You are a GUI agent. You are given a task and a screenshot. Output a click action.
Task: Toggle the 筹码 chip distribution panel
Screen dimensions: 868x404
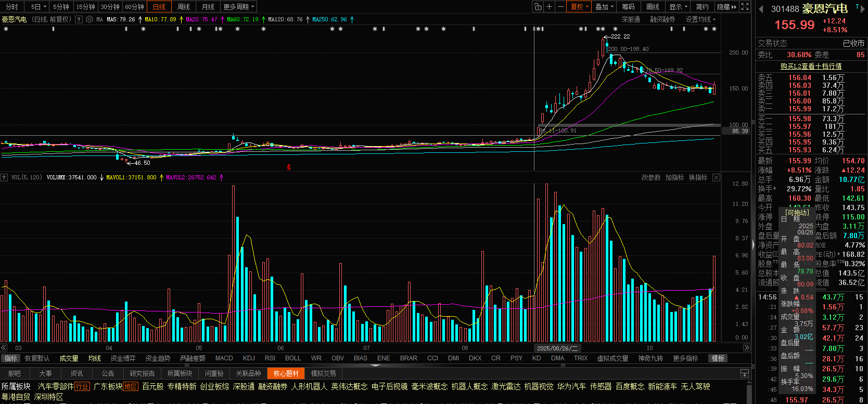[628, 7]
